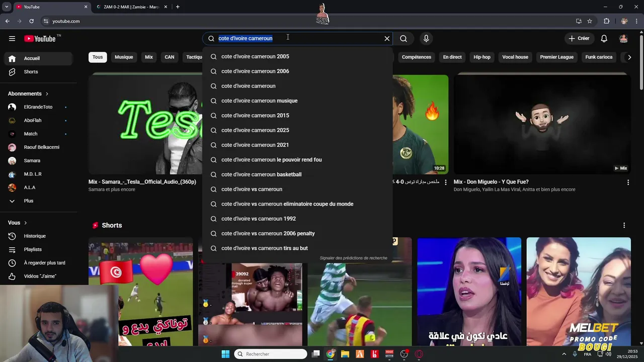Open the tab search dropdown arrow

tap(7, 7)
